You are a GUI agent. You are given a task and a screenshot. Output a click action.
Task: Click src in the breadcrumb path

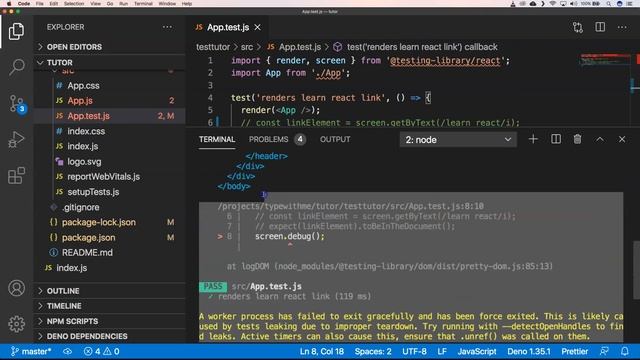click(x=247, y=47)
